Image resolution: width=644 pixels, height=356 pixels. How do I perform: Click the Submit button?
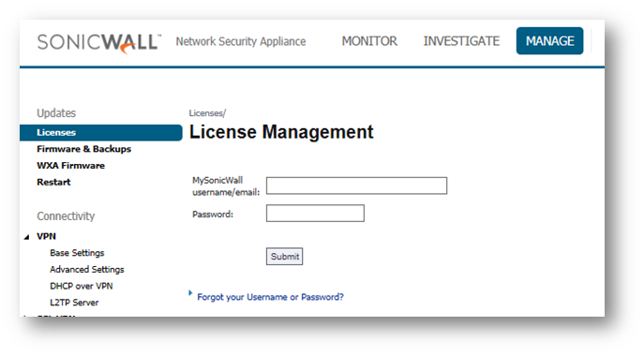coord(284,256)
